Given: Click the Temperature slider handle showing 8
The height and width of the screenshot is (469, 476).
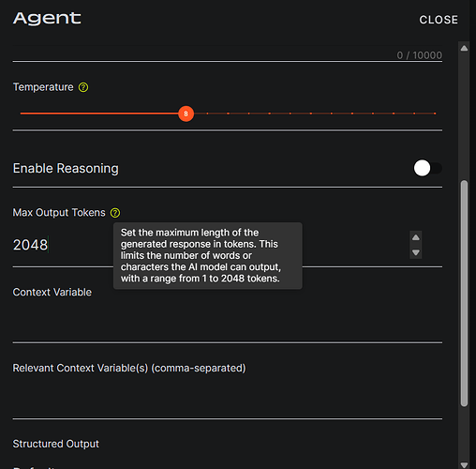Looking at the screenshot, I should click(186, 113).
